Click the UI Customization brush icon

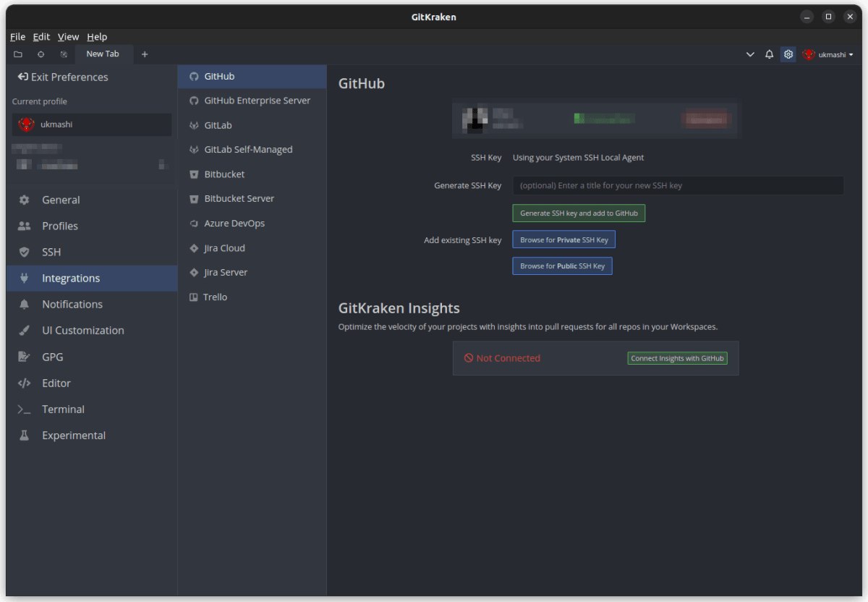[24, 330]
